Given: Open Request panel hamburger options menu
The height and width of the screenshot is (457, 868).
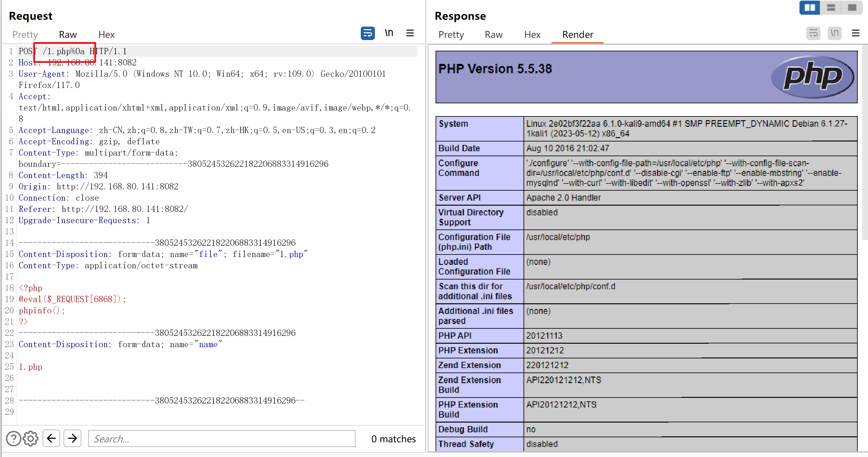Looking at the screenshot, I should pos(410,33).
